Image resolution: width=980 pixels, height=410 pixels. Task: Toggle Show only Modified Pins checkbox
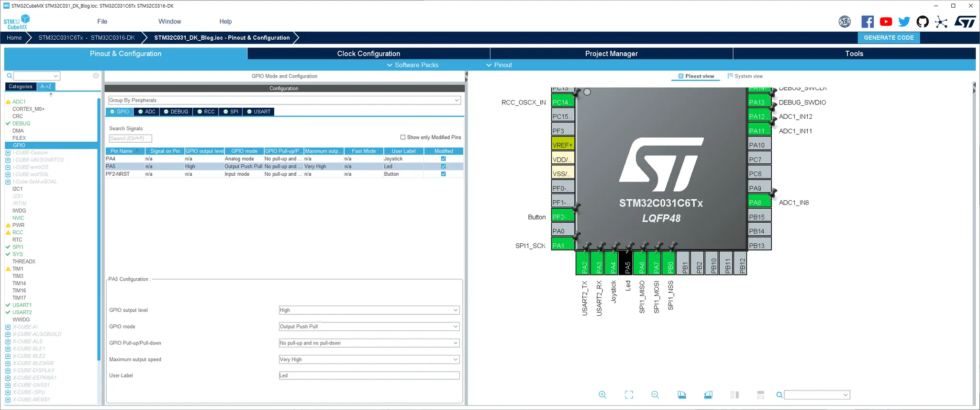pos(403,137)
